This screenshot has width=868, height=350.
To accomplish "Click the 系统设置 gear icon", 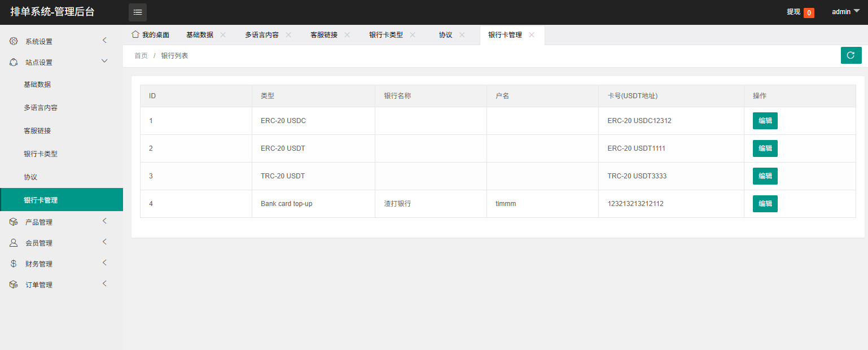I will point(14,41).
